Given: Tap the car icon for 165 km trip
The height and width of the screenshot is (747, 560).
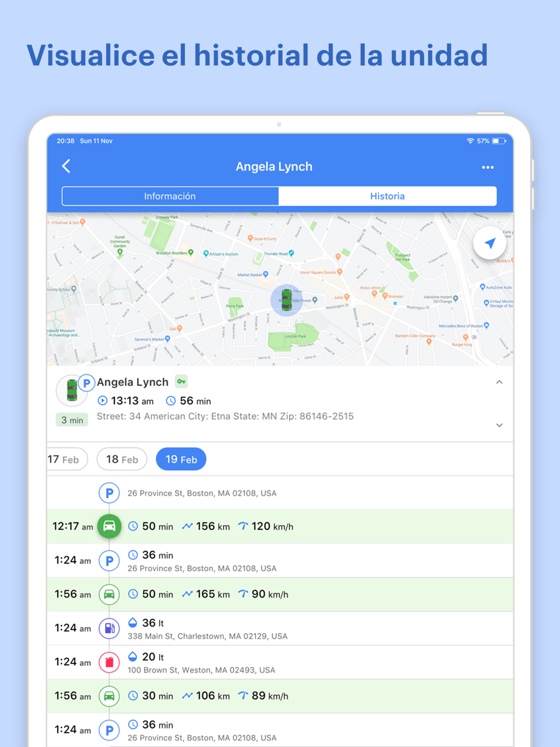Looking at the screenshot, I should [109, 594].
